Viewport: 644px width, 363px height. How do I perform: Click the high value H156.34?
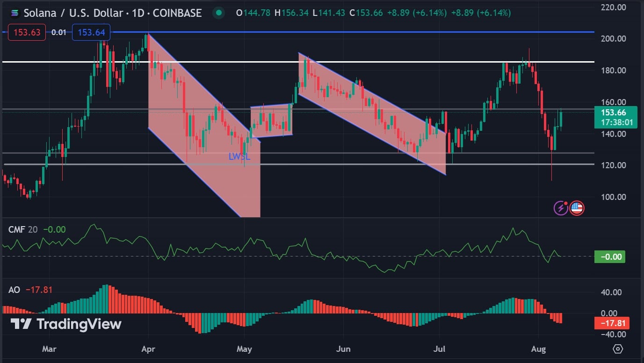point(291,13)
